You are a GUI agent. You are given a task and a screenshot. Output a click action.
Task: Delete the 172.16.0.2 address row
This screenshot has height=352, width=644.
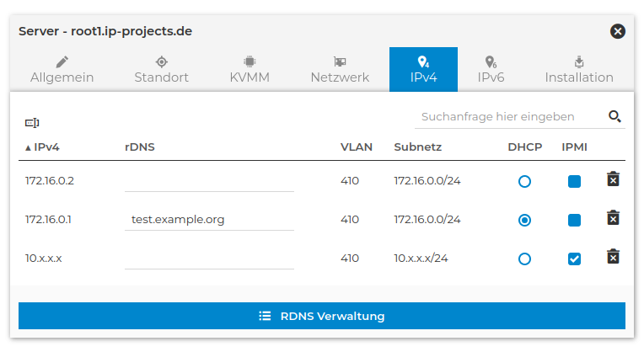click(614, 179)
